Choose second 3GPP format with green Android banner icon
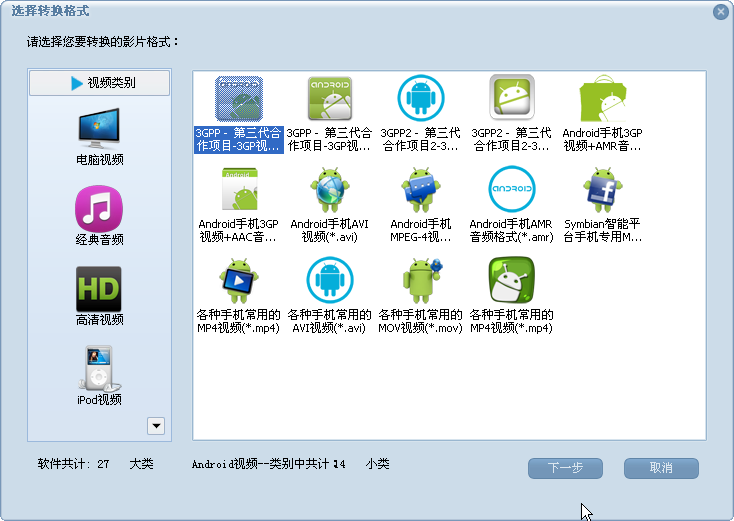 [330, 99]
